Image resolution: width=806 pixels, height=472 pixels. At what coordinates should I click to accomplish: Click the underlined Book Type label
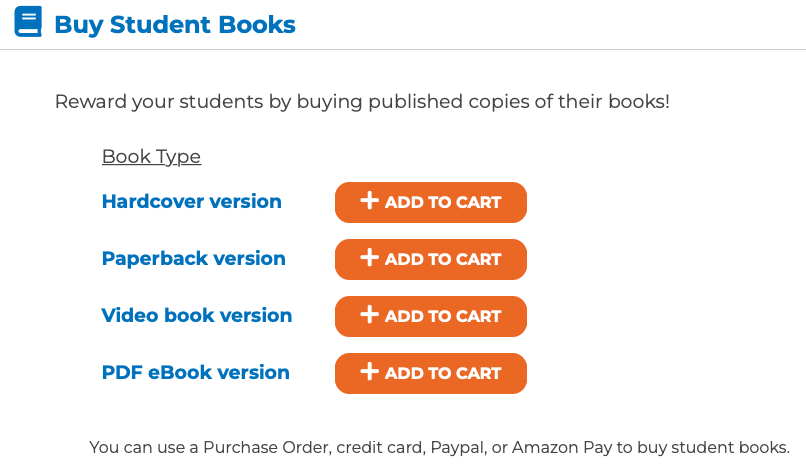coord(151,156)
